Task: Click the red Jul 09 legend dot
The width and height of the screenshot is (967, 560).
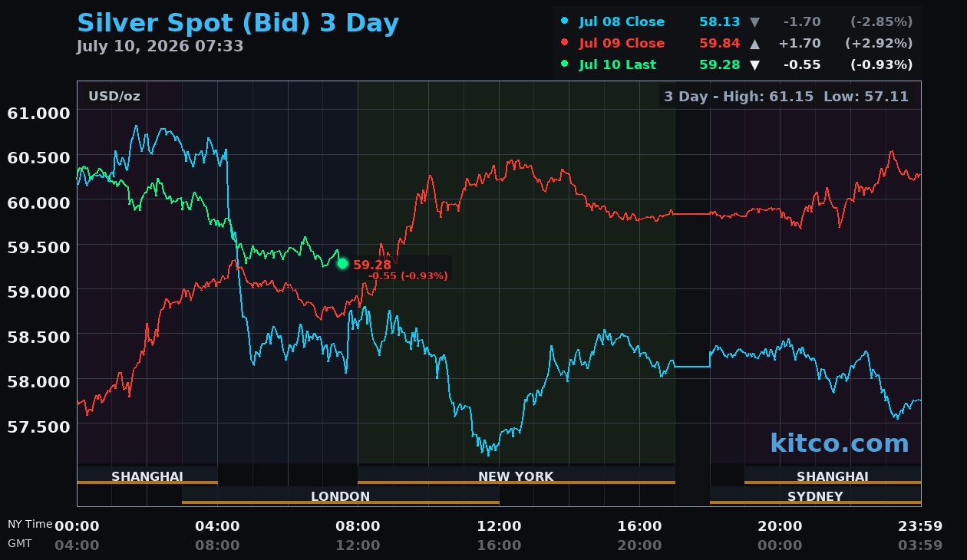Action: (565, 43)
